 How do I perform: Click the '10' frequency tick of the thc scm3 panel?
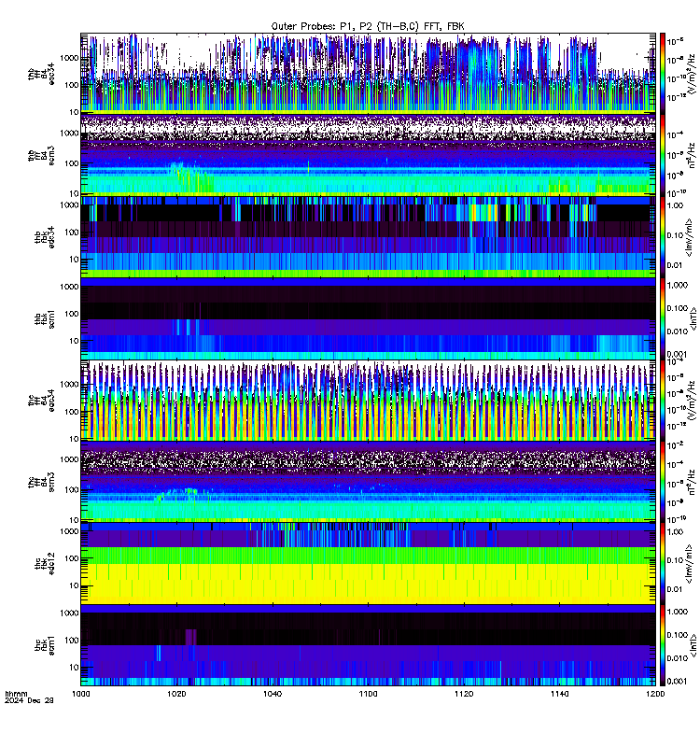(x=74, y=520)
